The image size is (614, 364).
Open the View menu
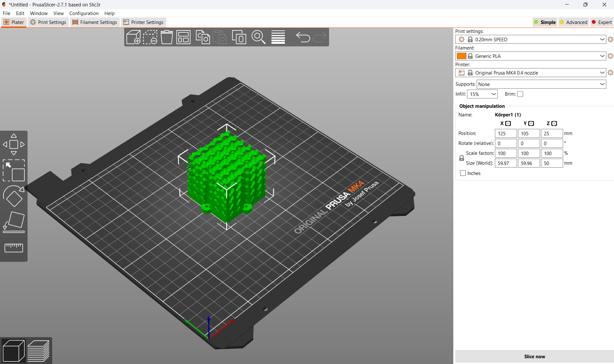[x=58, y=13]
